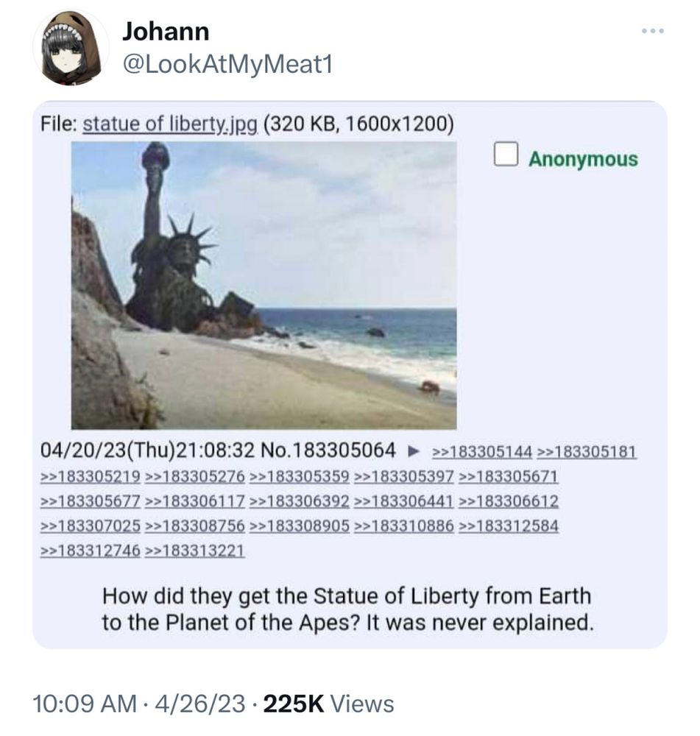
Task: Click post number No.183305064
Action: click(x=328, y=450)
